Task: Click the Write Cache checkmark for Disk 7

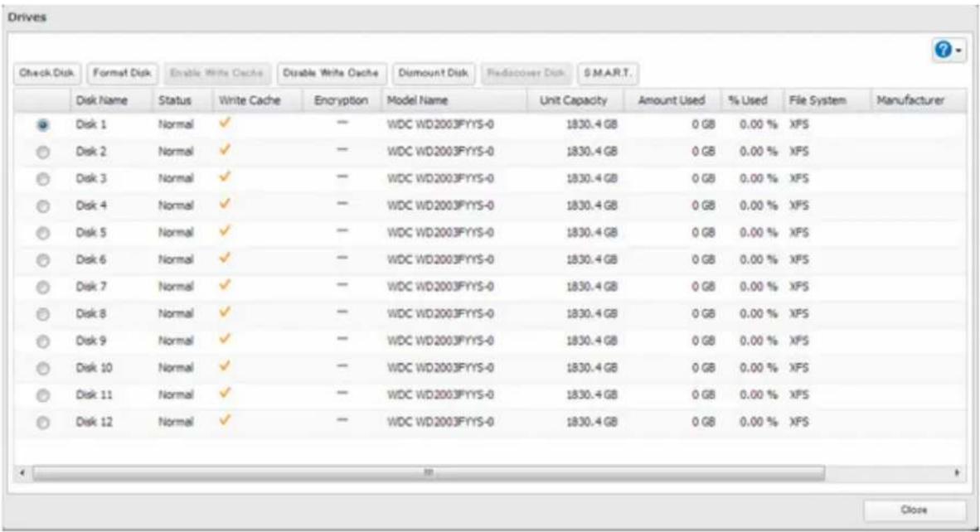Action: pyautogui.click(x=225, y=285)
